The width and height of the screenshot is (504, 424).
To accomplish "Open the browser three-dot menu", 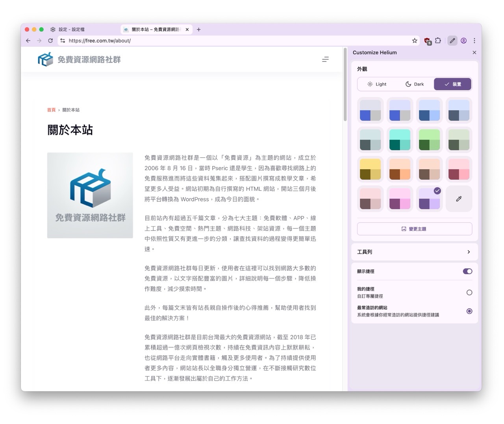I will 474,41.
